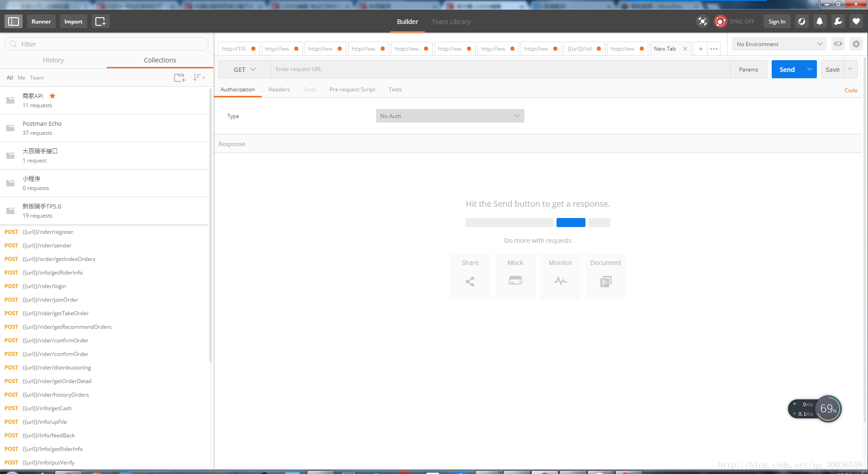Open the Code link
This screenshot has height=474, width=868.
[x=851, y=90]
